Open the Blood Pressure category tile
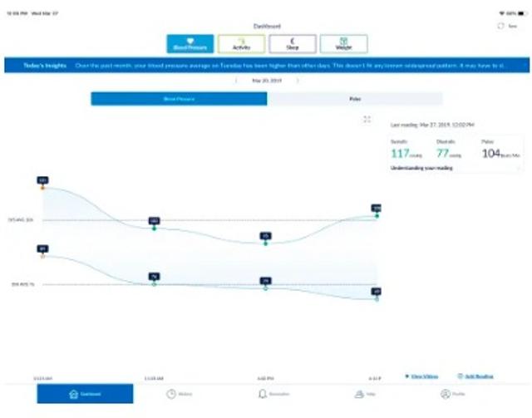Screen dimensions: 532x418 point(190,44)
